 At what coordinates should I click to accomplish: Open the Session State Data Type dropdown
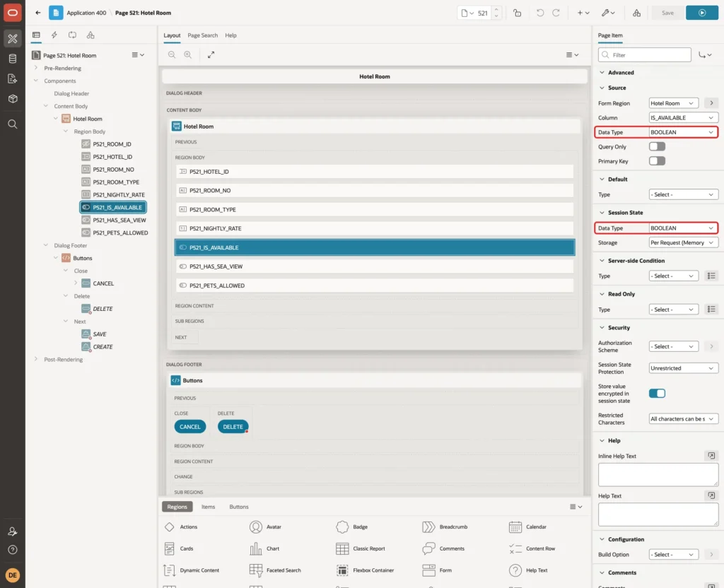pos(683,228)
